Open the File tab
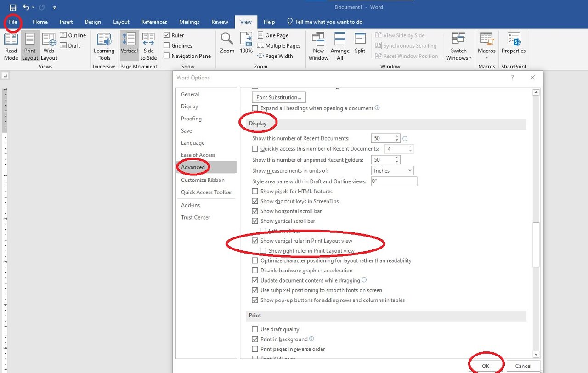The image size is (588, 373). coord(13,22)
